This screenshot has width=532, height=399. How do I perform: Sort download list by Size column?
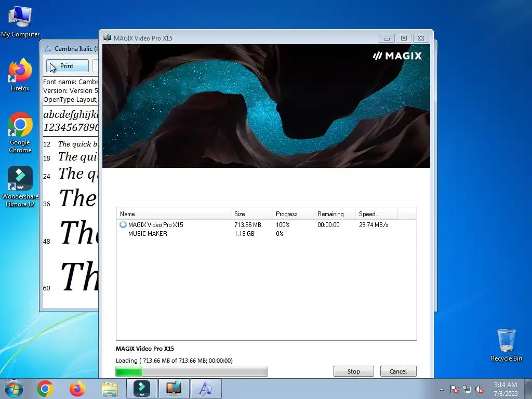pos(251,214)
